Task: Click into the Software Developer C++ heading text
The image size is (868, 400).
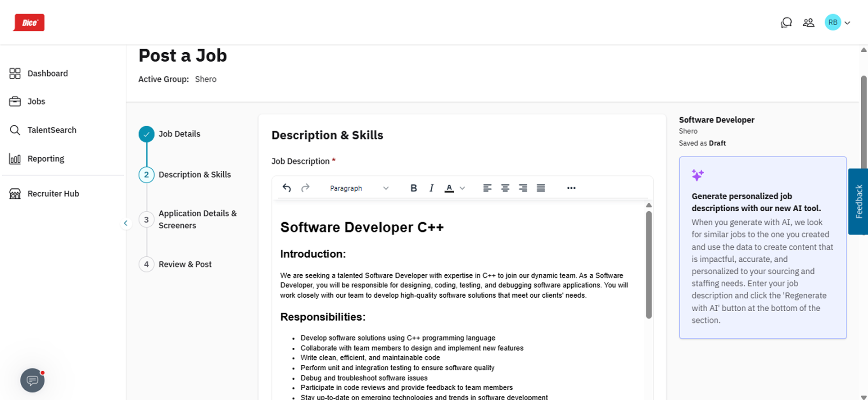Action: click(362, 227)
